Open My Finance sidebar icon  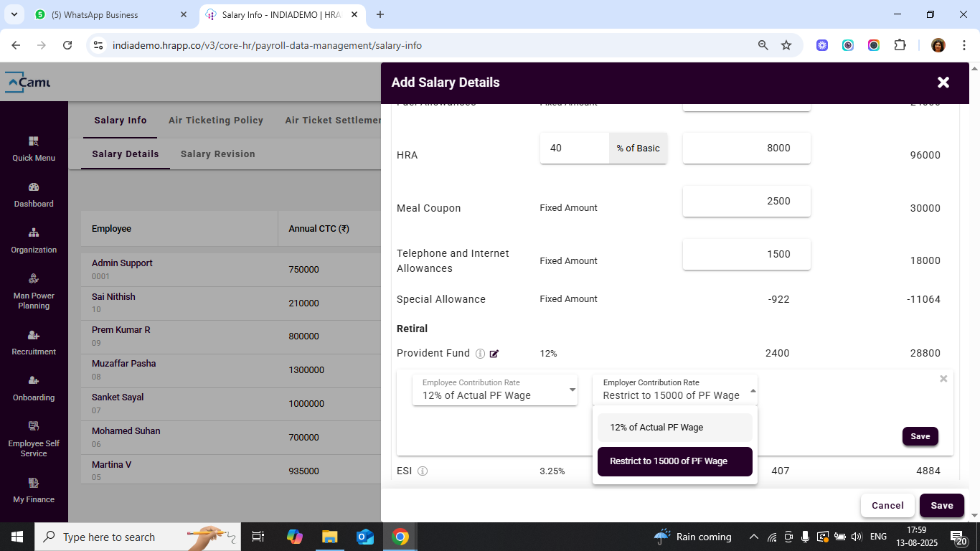tap(34, 490)
